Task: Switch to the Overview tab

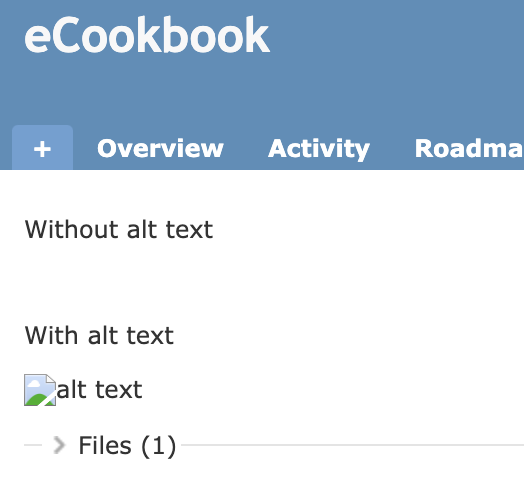Action: click(x=160, y=148)
